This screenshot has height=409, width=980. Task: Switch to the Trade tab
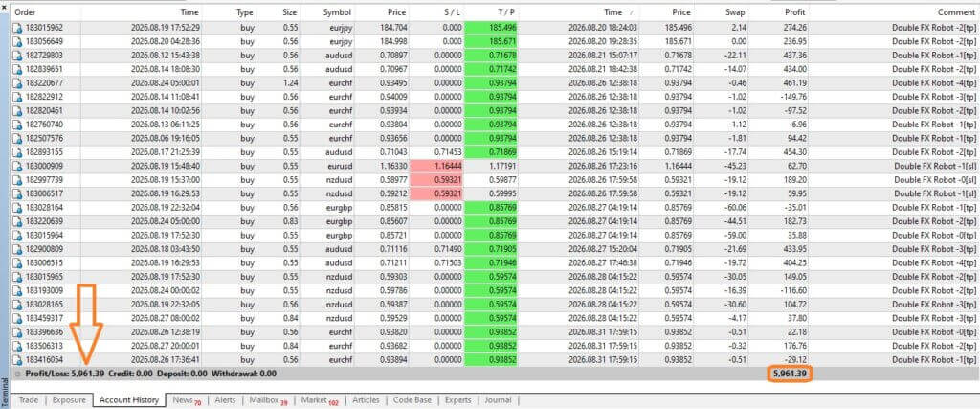coord(28,399)
